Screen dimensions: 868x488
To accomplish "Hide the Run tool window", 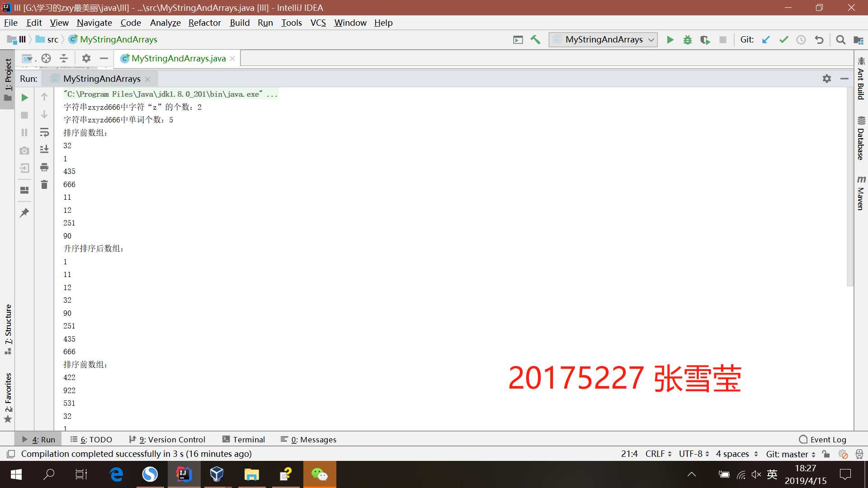I will click(x=844, y=79).
